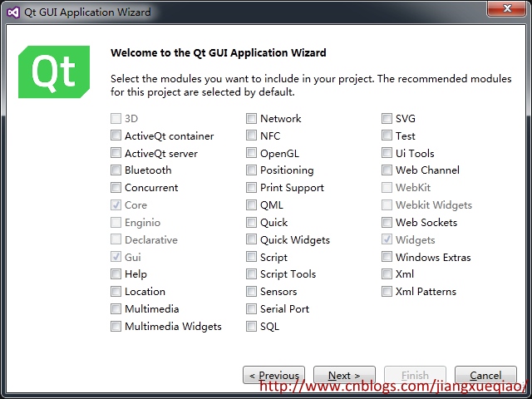This screenshot has width=532, height=399.
Task: Click the disabled Finish button
Action: [415, 375]
